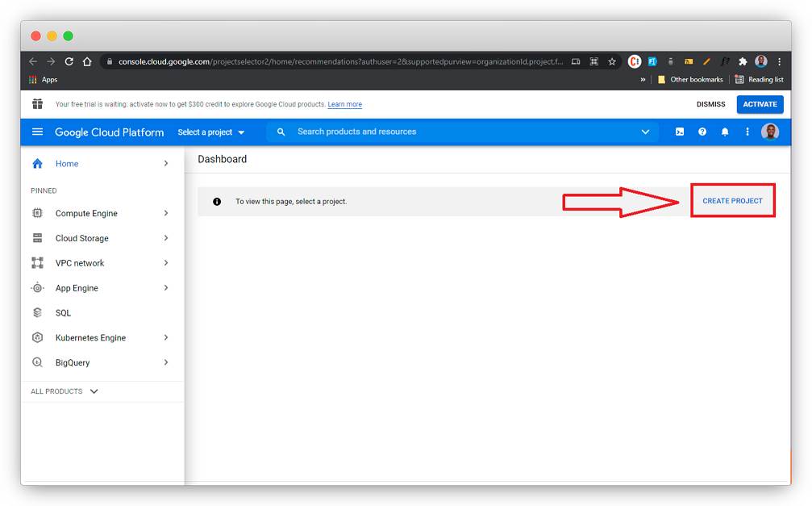This screenshot has height=506, width=812.
Task: Click the Chrome profile avatar in toolbar
Action: (760, 61)
